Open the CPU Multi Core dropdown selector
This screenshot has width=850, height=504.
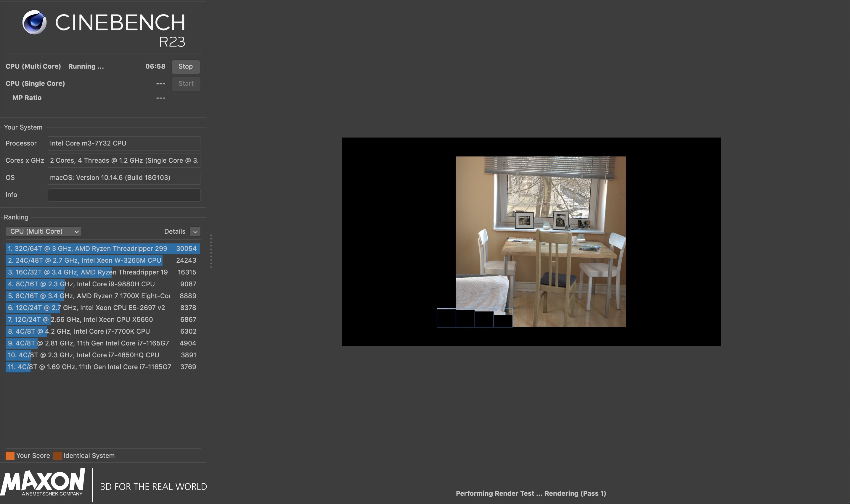click(43, 230)
